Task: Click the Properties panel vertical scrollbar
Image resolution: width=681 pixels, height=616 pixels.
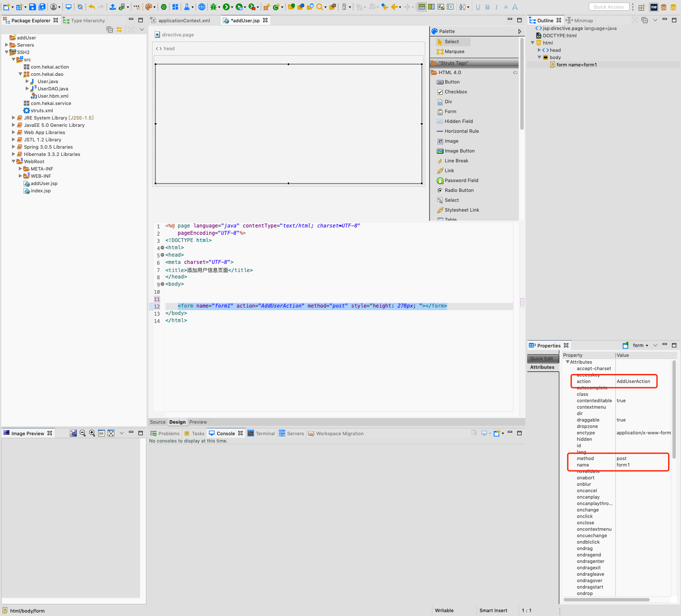Action: point(674,409)
